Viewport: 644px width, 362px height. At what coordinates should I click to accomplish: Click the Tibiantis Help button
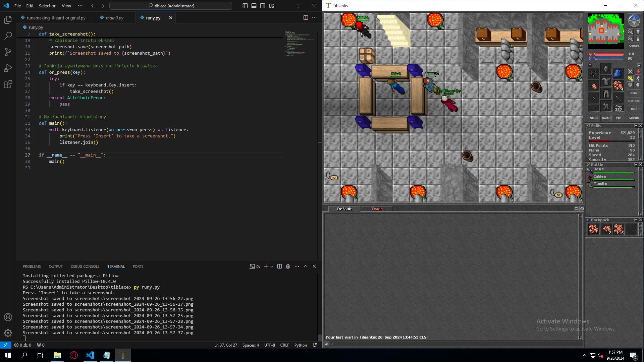pyautogui.click(x=634, y=109)
